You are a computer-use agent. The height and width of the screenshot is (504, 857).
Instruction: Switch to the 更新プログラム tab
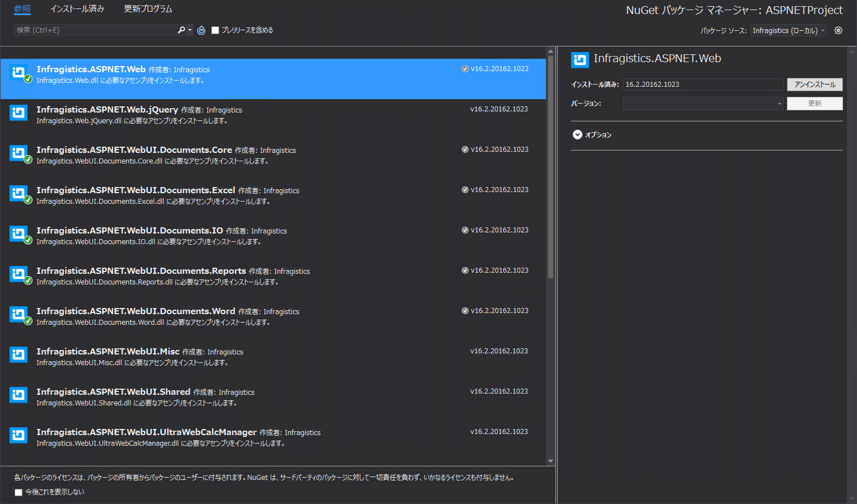[148, 9]
